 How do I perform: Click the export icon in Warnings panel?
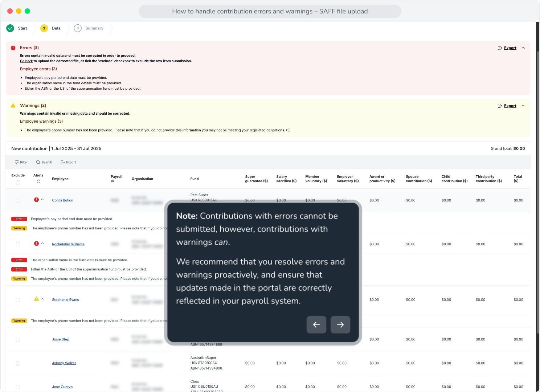tap(500, 106)
